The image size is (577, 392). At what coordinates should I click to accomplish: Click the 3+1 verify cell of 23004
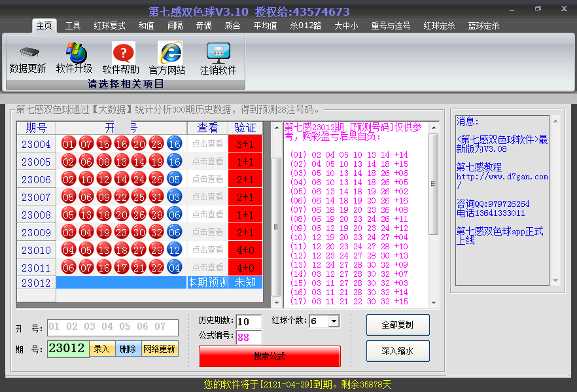[245, 143]
